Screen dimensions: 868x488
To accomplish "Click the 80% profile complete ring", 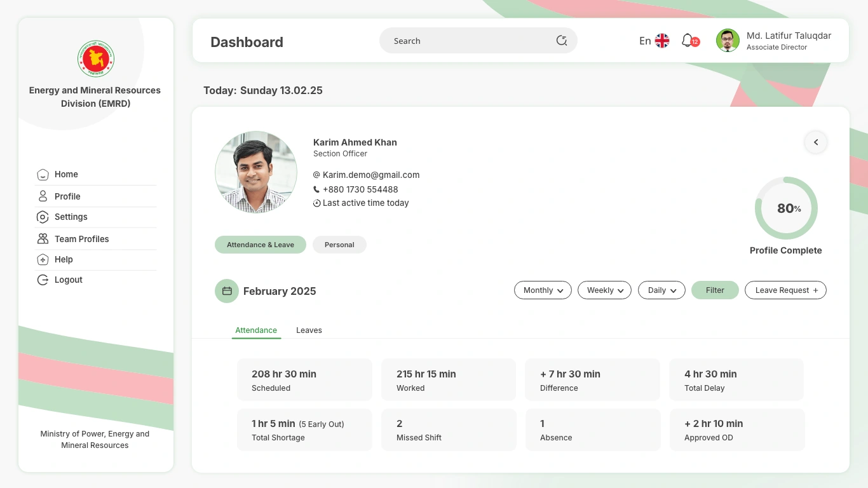I will [786, 208].
